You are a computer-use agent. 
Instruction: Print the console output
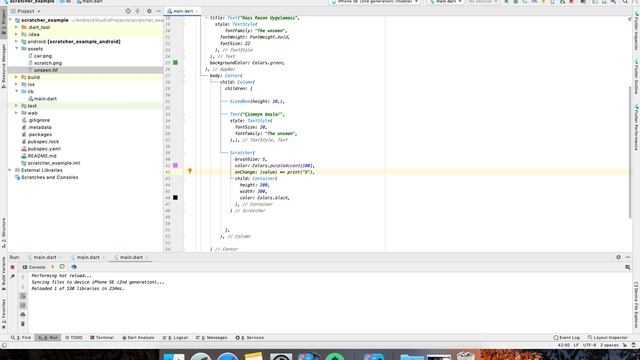click(x=23, y=314)
